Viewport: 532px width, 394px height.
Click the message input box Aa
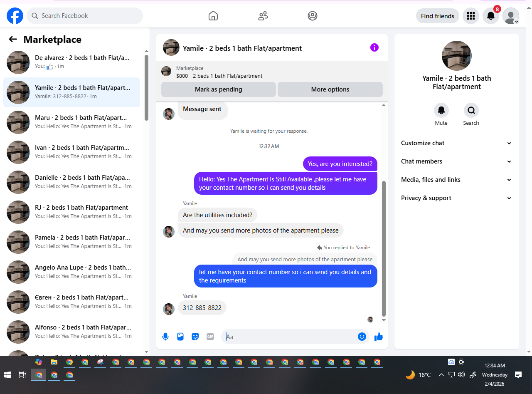click(291, 337)
